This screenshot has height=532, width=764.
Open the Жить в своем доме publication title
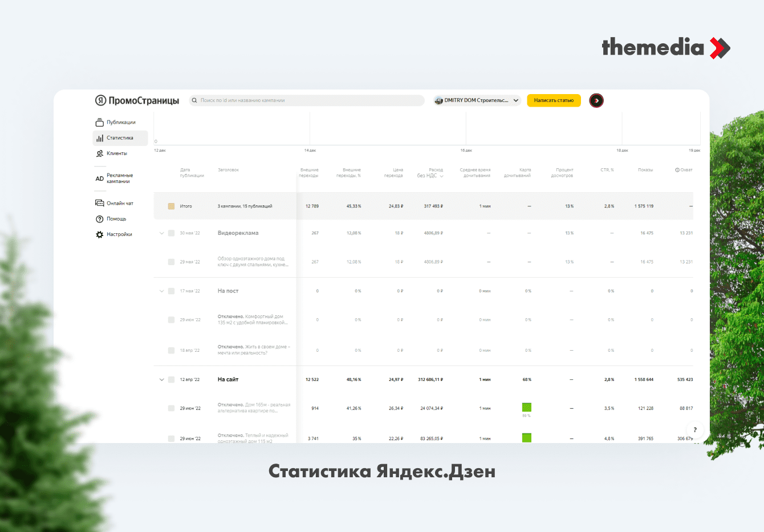254,350
